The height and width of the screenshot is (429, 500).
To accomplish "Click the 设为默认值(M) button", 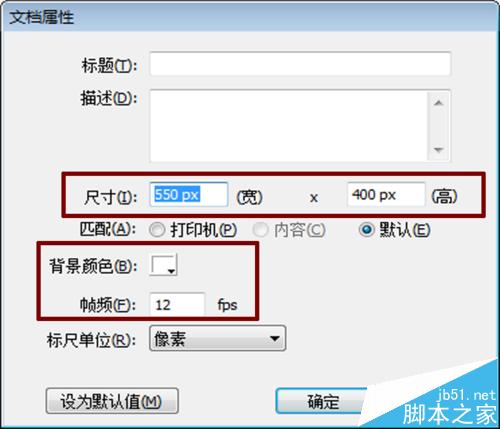I will tap(112, 401).
